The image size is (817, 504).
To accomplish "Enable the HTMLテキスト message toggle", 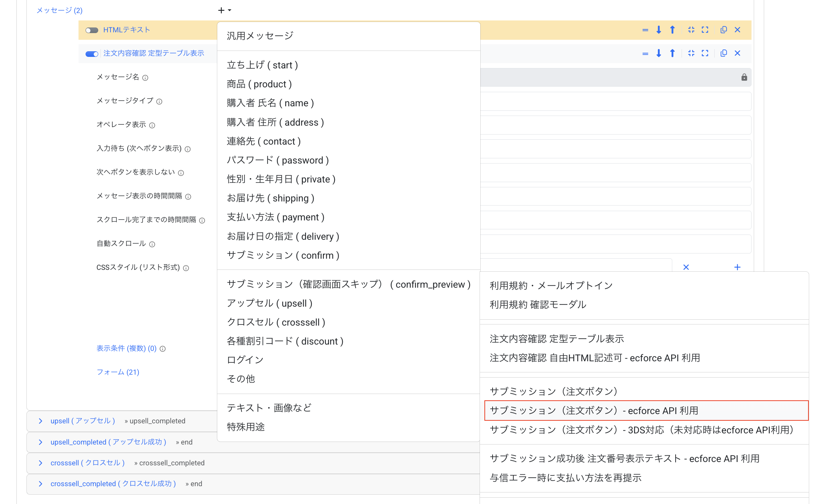I will (92, 30).
